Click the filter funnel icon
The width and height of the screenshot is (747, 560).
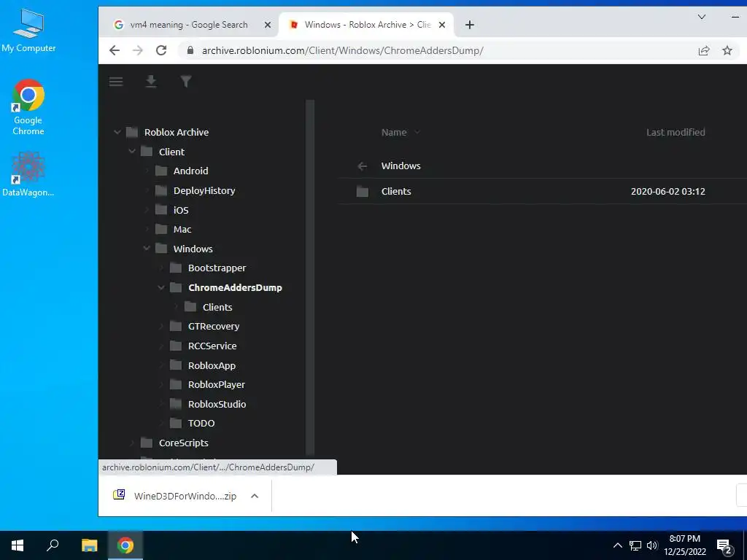(186, 82)
